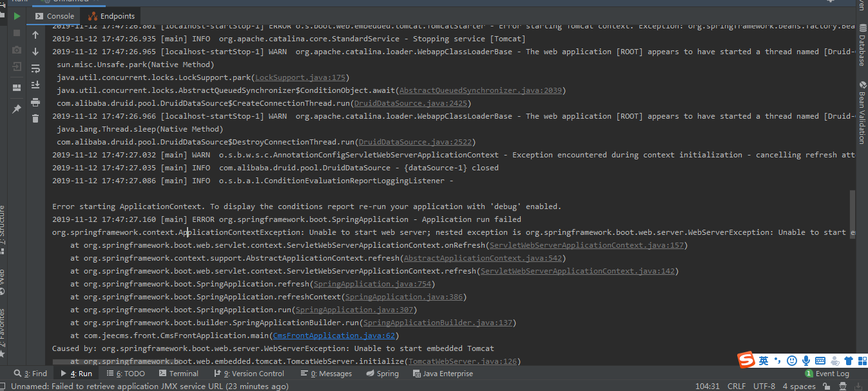Click the Down the Stack Trace arrow

35,52
